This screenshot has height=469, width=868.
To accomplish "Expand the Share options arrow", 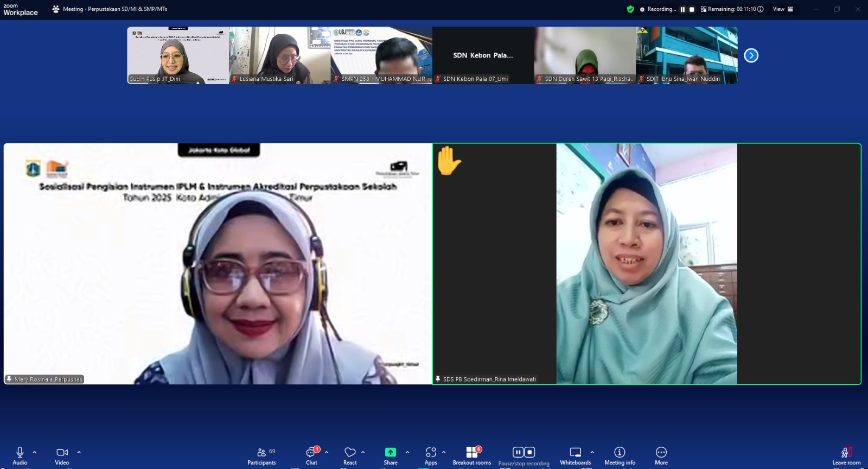I will coord(407,452).
